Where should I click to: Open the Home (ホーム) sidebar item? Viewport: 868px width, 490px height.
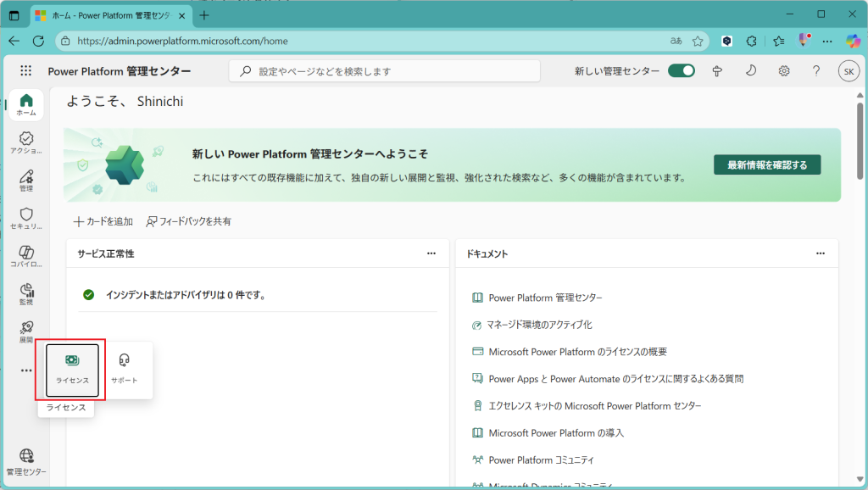click(26, 104)
